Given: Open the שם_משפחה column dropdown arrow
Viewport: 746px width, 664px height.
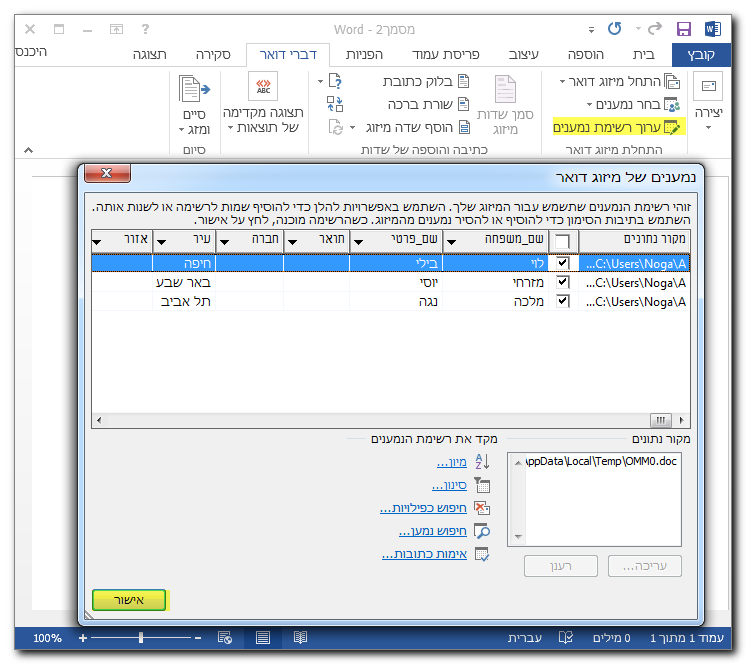Looking at the screenshot, I should 451,241.
